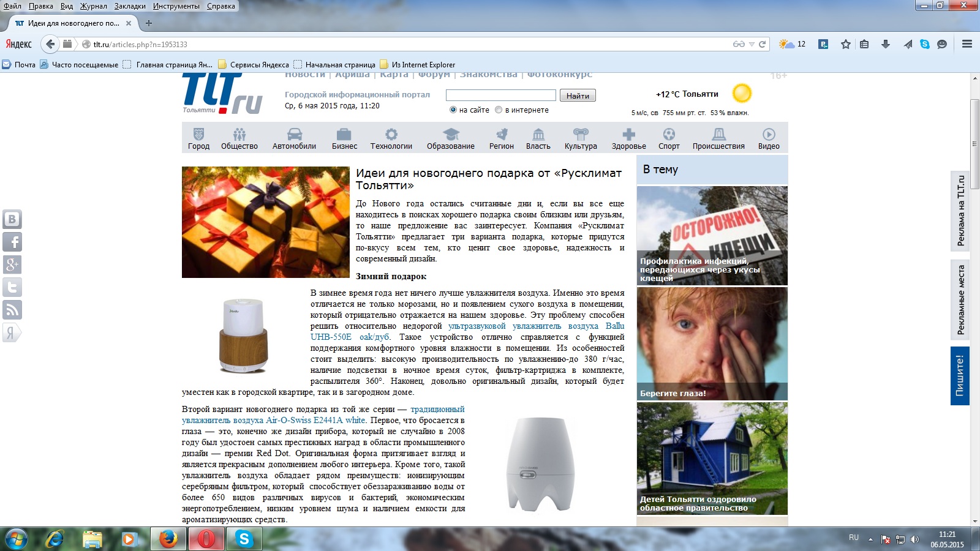Screen dimensions: 980x551
Task: Select the 'в интернете' search option
Action: [x=499, y=110]
